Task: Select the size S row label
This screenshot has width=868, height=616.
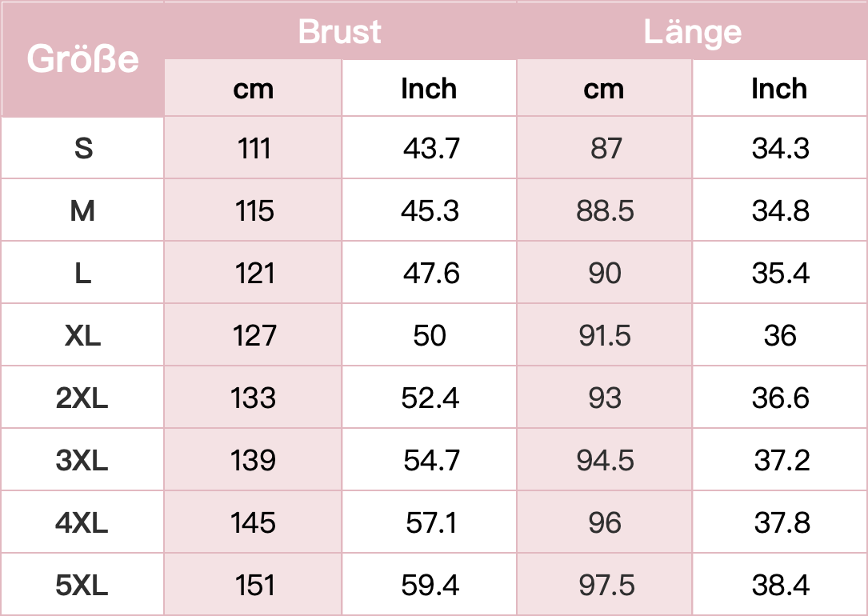Action: 83,148
